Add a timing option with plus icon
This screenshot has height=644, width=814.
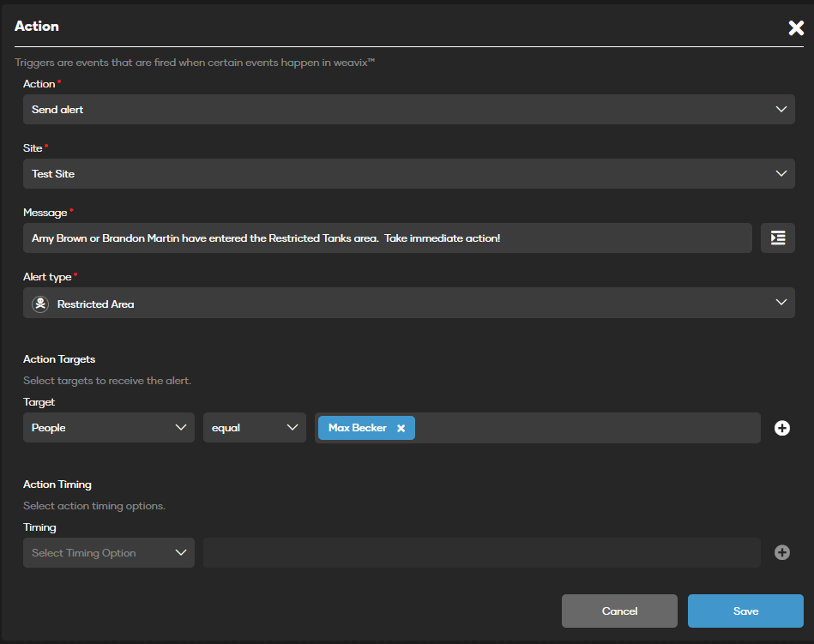(x=781, y=552)
